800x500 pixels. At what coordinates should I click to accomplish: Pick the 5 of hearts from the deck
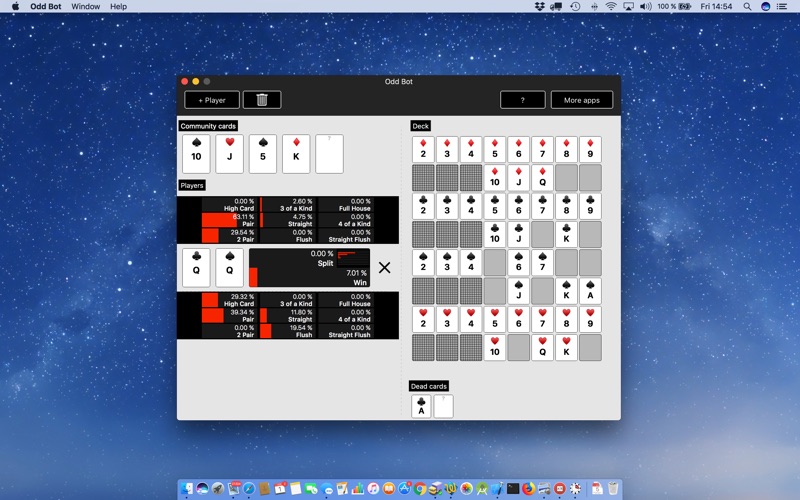[494, 319]
